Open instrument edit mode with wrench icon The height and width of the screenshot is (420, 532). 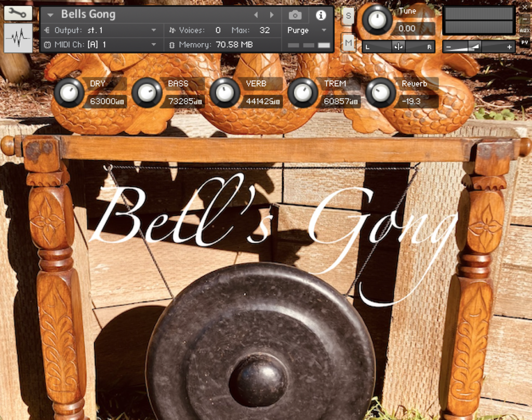[18, 13]
